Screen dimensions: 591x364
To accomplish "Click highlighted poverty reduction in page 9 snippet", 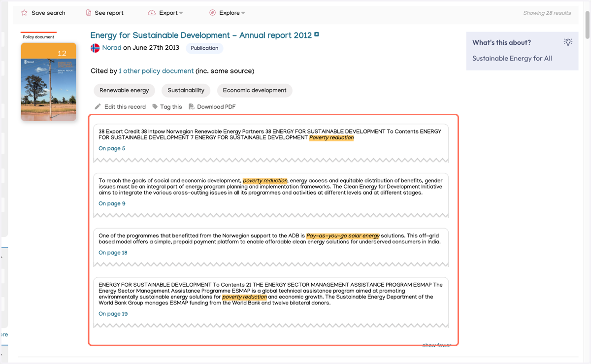I will 265,181.
